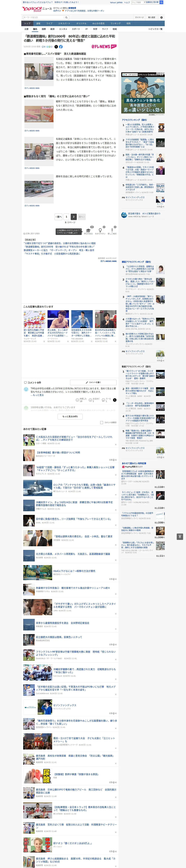Click the blue web search button in header
Image resolution: width=186 pixels, height=868 pixels.
pos(161,2)
